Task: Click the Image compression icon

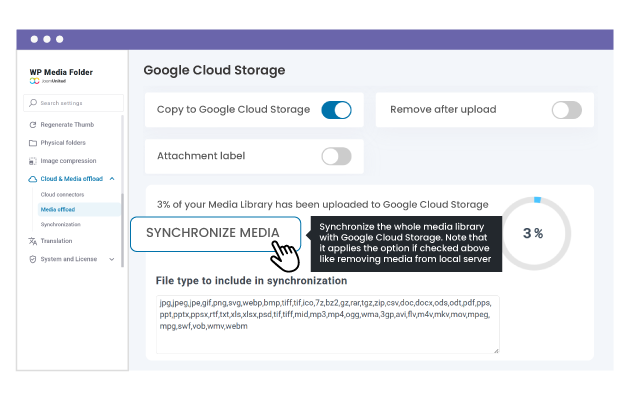Action: pos(33,160)
